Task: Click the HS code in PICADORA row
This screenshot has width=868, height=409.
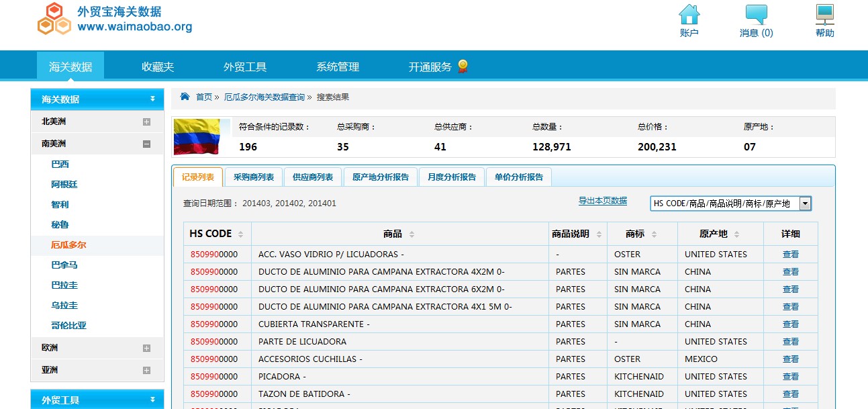Action: [214, 377]
